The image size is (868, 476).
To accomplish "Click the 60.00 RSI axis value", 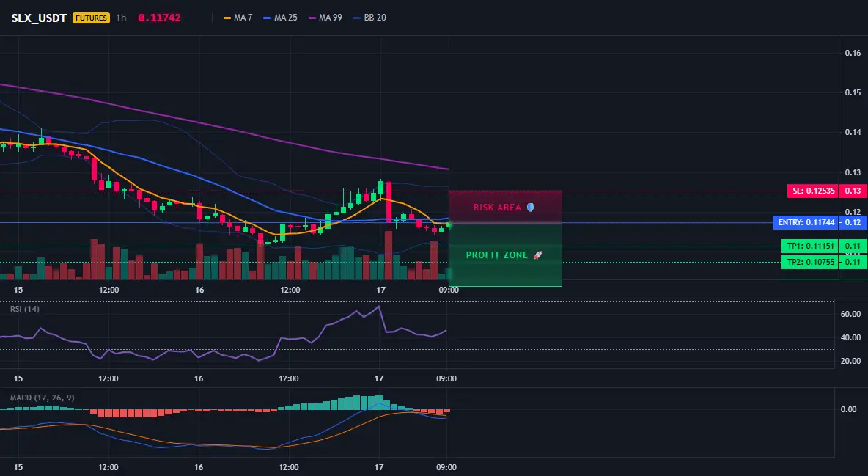I will (850, 314).
